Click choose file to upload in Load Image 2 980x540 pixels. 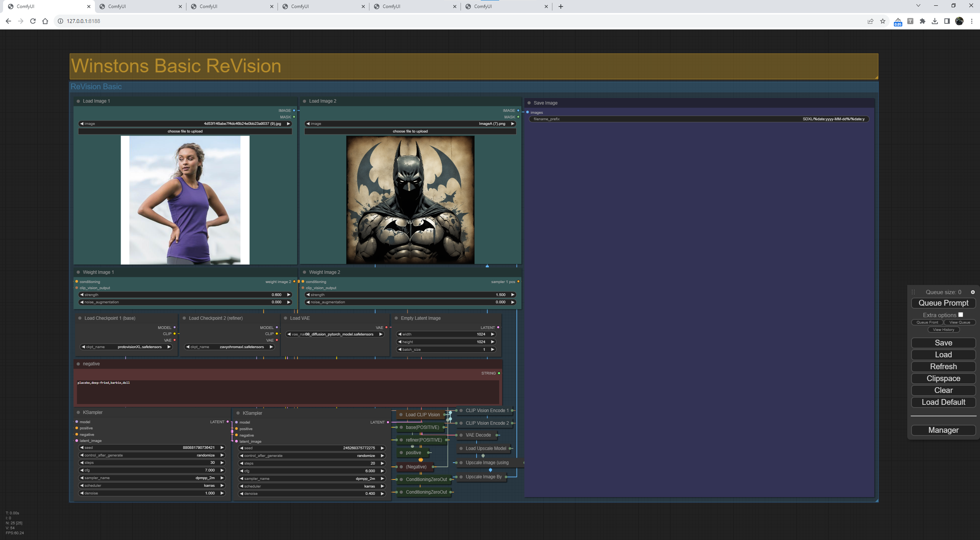pos(410,131)
